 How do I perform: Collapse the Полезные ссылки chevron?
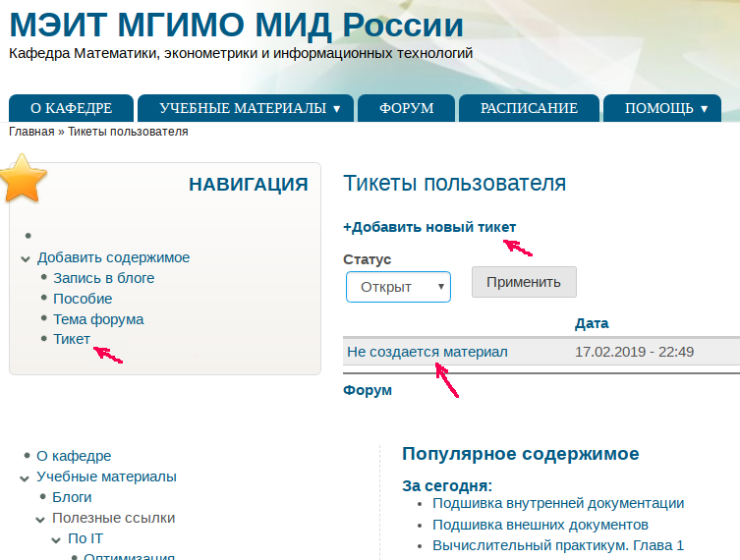[40, 520]
